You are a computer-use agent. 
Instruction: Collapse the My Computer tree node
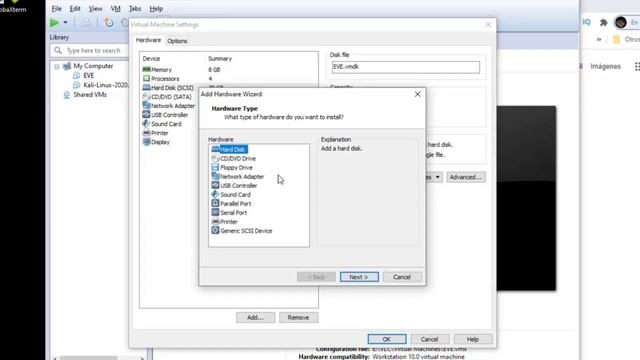click(57, 67)
